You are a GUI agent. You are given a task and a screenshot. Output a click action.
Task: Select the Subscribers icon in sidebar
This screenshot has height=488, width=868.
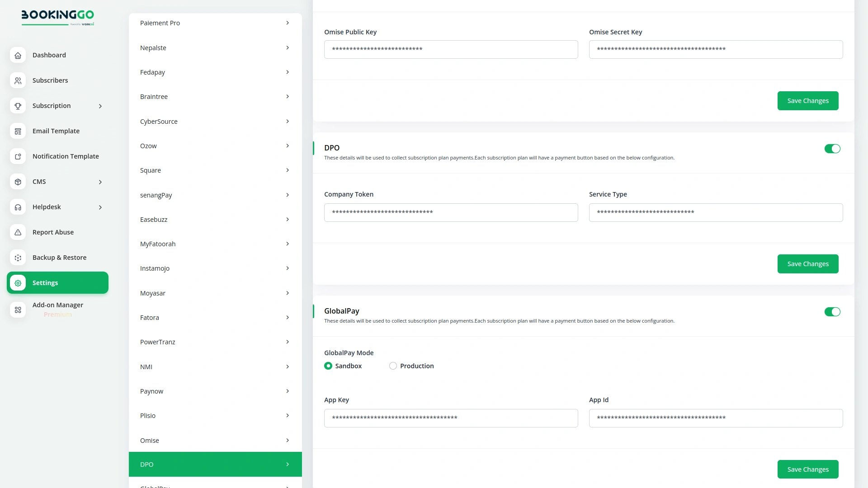18,80
